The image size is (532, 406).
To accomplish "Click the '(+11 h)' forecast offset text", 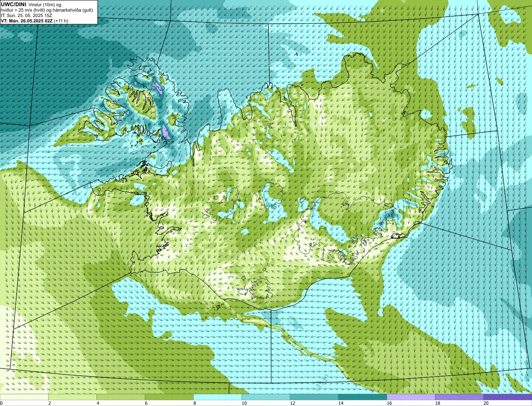I will point(61,21).
